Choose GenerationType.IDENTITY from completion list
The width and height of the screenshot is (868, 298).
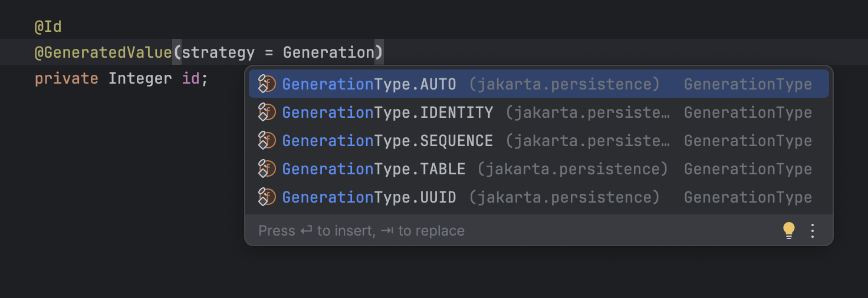pos(387,112)
